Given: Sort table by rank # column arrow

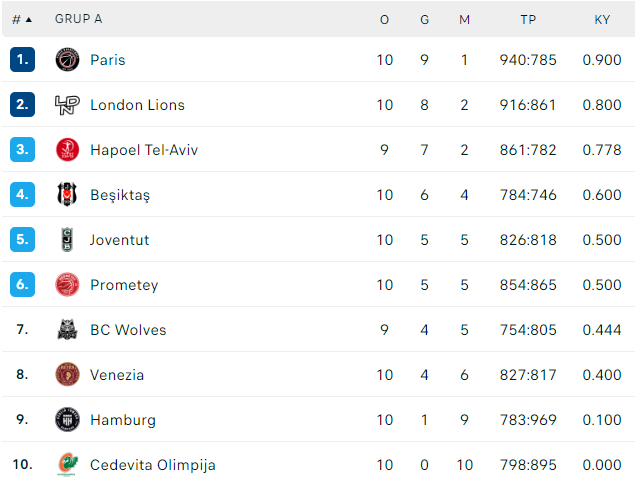Looking at the screenshot, I should 28,19.
